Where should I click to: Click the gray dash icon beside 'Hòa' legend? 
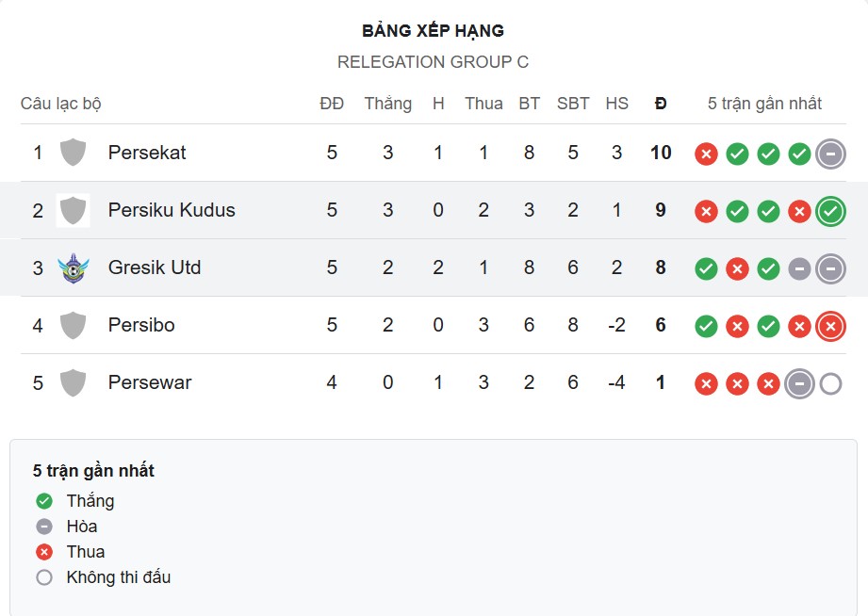(x=42, y=527)
